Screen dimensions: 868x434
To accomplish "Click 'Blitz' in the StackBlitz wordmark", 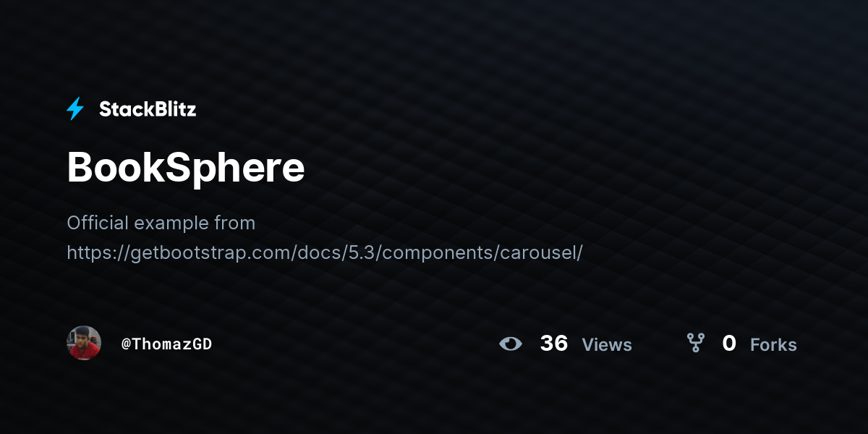I will pyautogui.click(x=173, y=109).
